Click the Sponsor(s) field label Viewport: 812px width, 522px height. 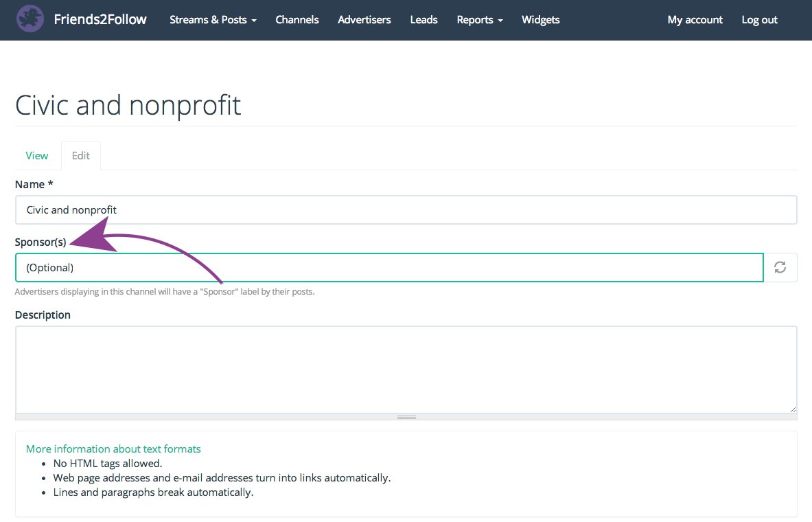coord(40,242)
